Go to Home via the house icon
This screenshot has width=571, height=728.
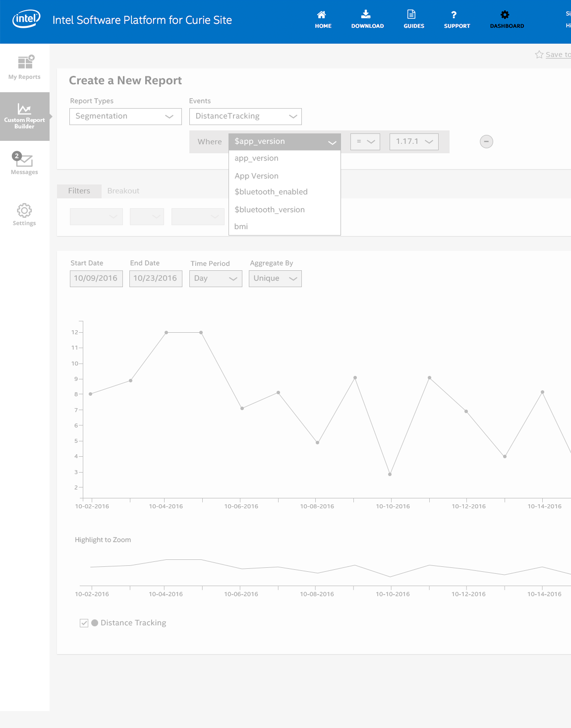pyautogui.click(x=322, y=14)
